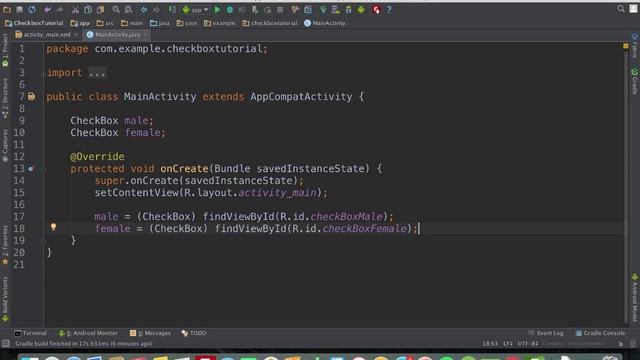Launch Android Device Monitor icon
Screen dimensions: 640x360
pos(361,9)
